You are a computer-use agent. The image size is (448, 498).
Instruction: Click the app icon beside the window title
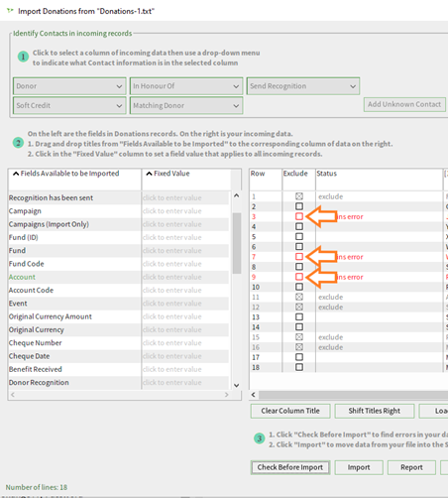point(10,11)
